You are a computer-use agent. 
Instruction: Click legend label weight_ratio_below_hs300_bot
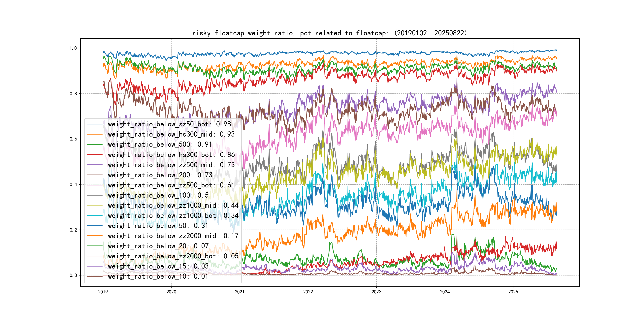(171, 155)
